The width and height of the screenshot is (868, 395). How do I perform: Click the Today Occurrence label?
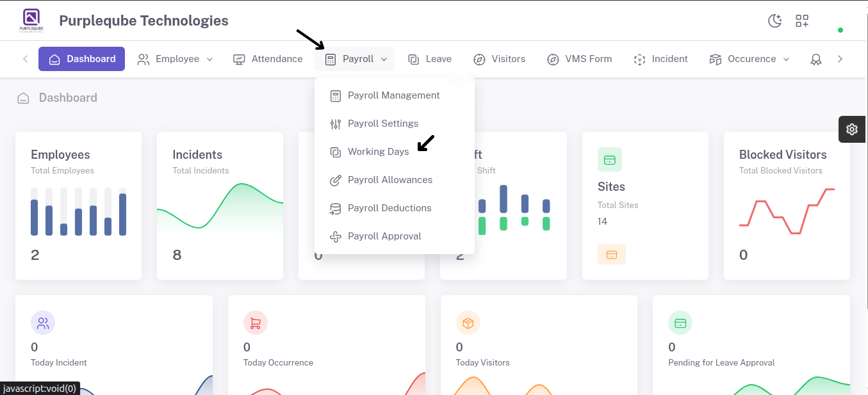(278, 362)
